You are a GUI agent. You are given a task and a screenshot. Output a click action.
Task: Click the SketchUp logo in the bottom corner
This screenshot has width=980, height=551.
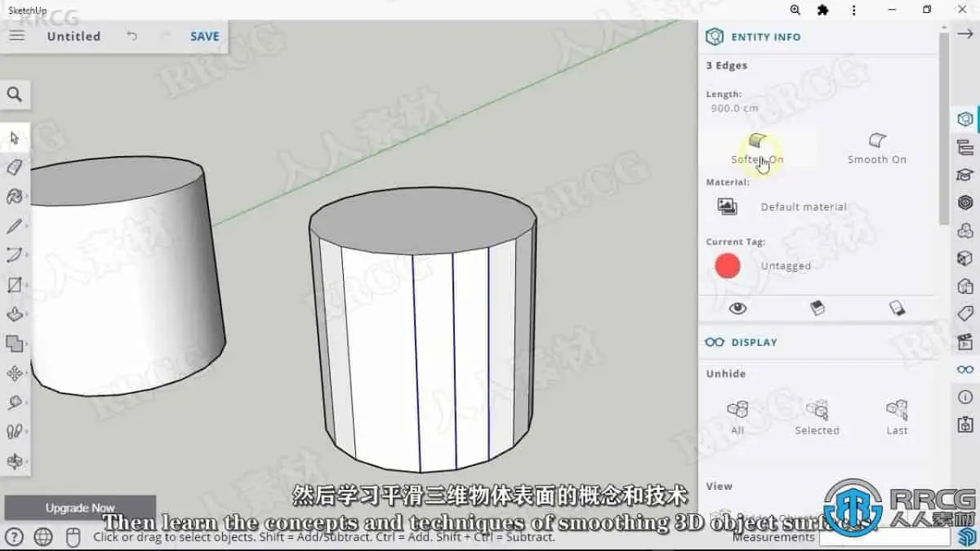pyautogui.click(x=965, y=536)
